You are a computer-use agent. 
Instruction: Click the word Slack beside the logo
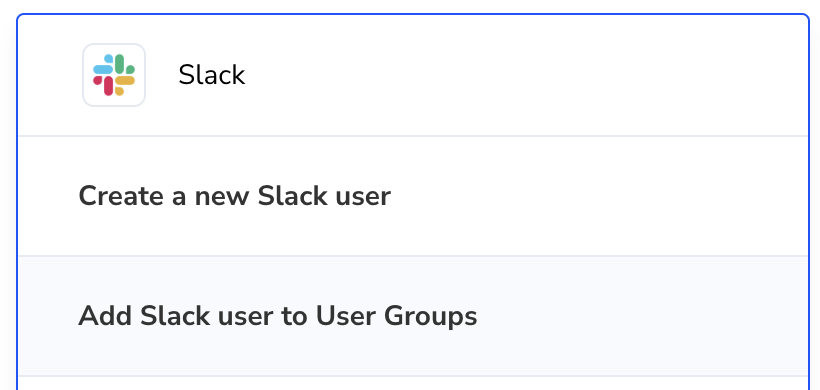[212, 75]
